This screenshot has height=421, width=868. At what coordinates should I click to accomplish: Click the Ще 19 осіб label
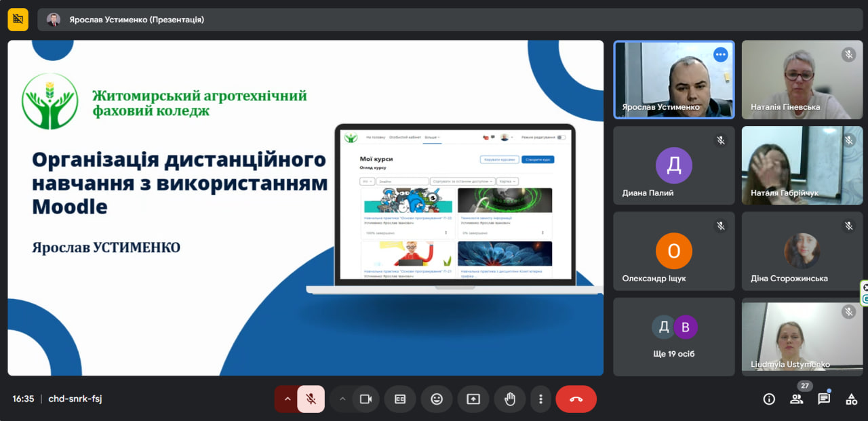coord(674,354)
